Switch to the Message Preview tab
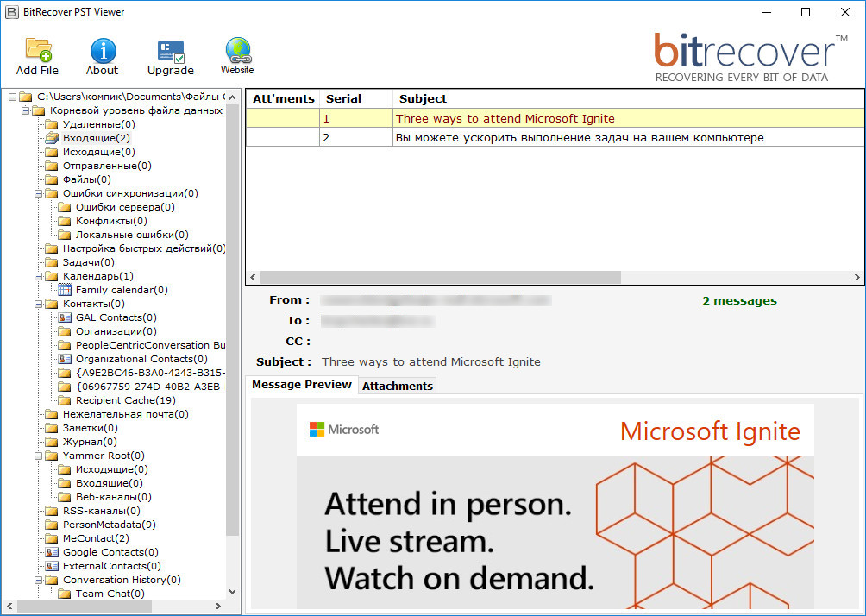The image size is (866, 616). (x=302, y=385)
